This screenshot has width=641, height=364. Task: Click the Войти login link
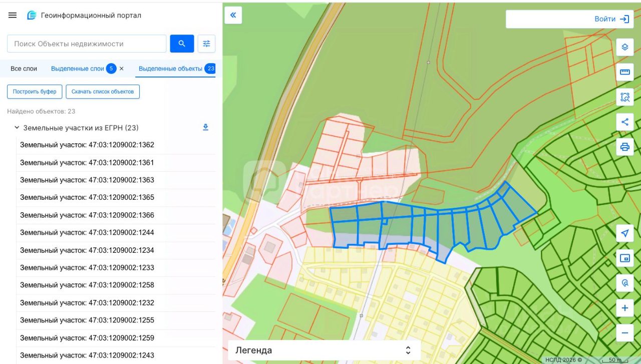point(605,19)
